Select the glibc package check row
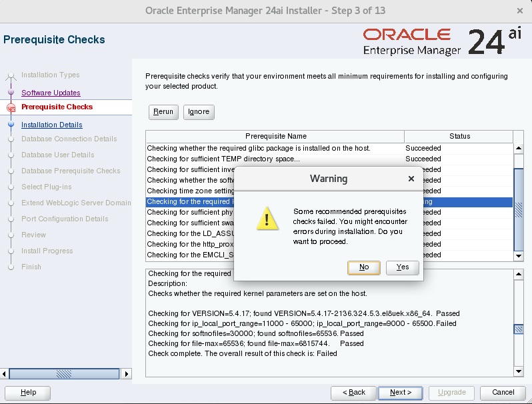This screenshot has width=532, height=404. [329, 148]
